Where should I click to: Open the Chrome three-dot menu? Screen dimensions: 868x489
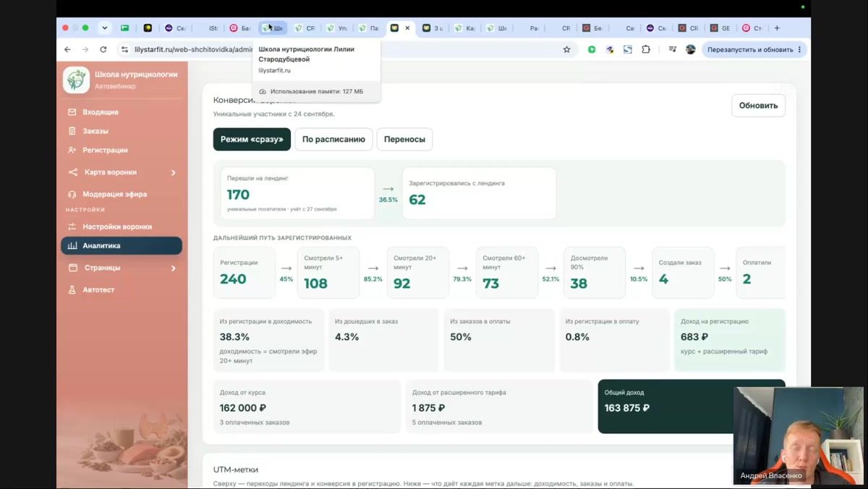pos(799,49)
